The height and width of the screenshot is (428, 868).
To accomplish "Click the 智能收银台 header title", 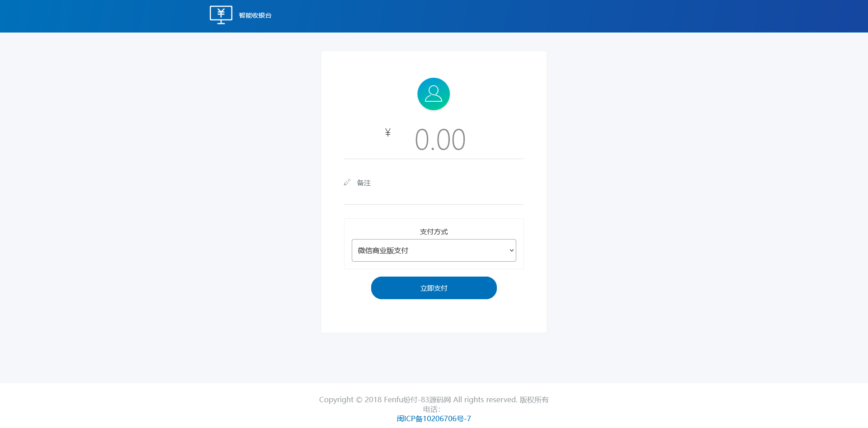I will [255, 15].
